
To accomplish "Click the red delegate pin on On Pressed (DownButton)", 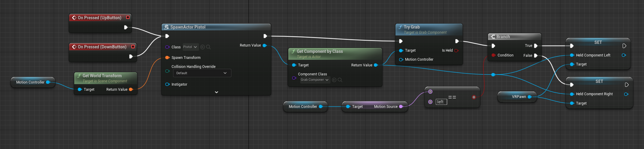I will (133, 47).
